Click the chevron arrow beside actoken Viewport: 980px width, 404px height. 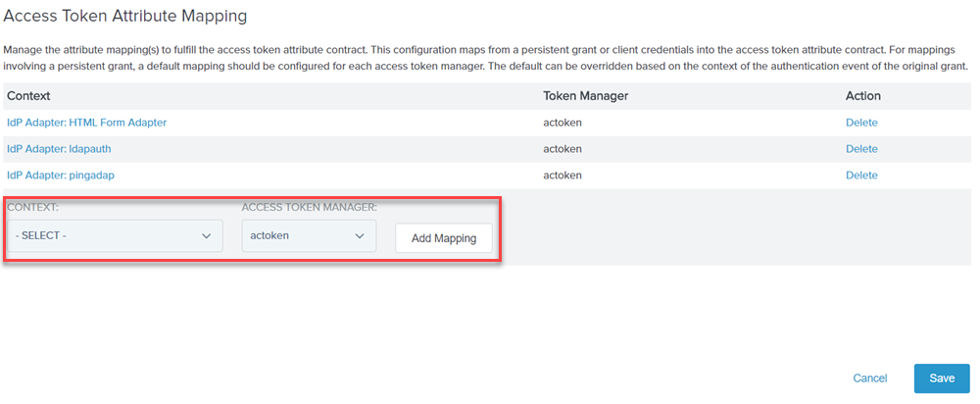[x=360, y=235]
